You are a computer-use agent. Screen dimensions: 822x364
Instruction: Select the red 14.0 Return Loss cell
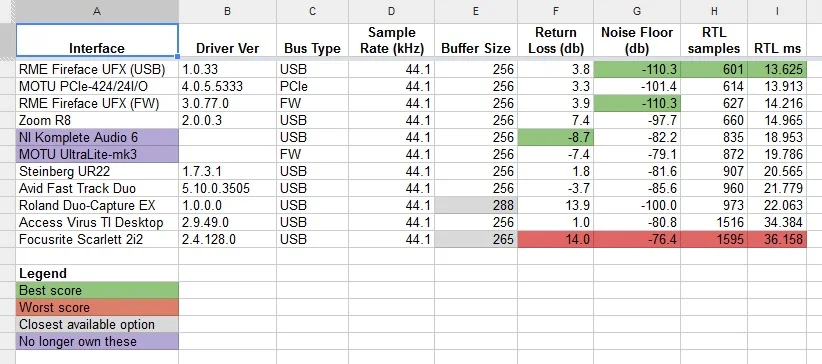point(556,239)
